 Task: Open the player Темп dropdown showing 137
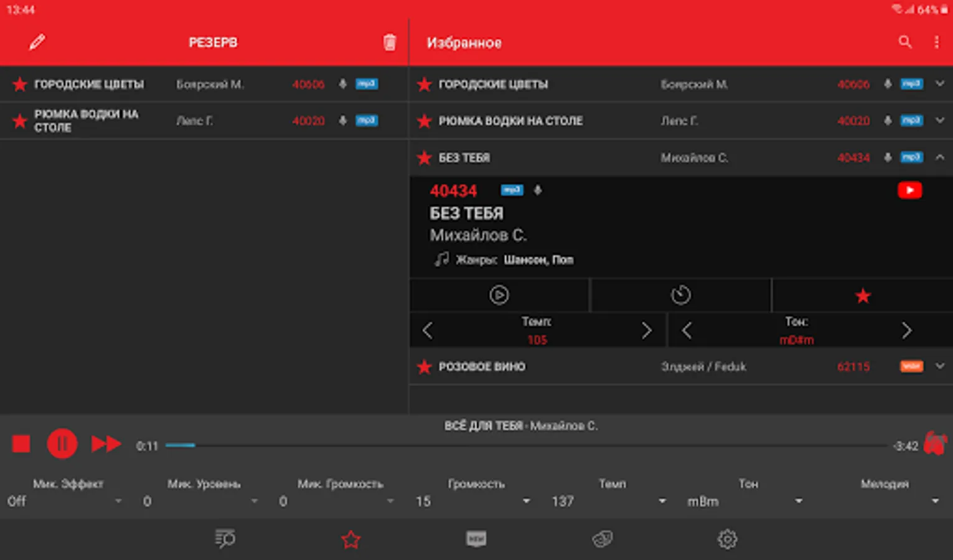pos(609,502)
